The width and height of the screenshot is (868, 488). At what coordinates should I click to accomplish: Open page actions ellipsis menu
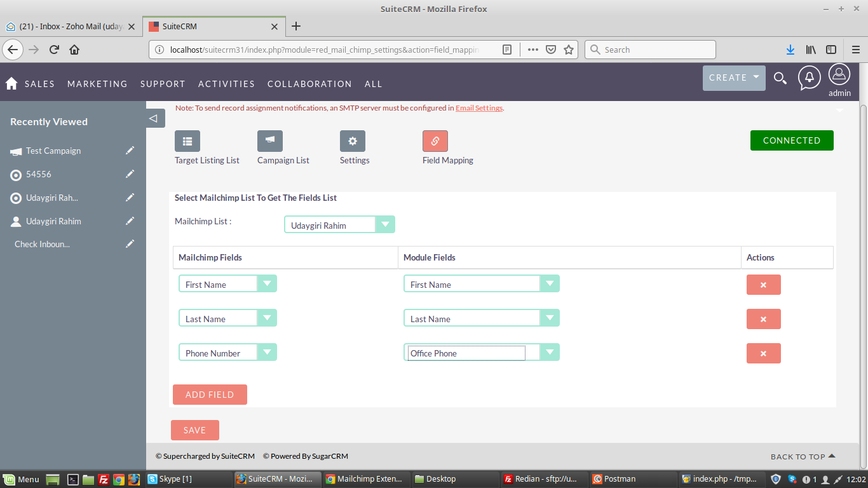pyautogui.click(x=533, y=50)
